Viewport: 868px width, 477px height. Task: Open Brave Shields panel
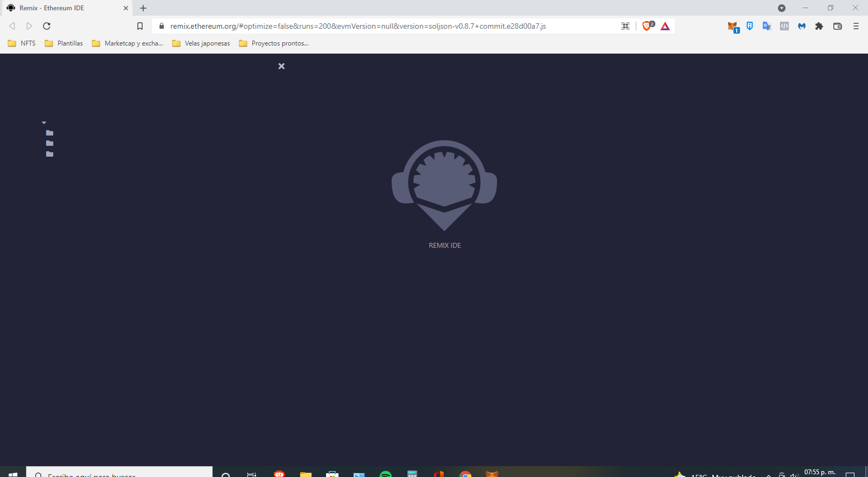point(648,25)
